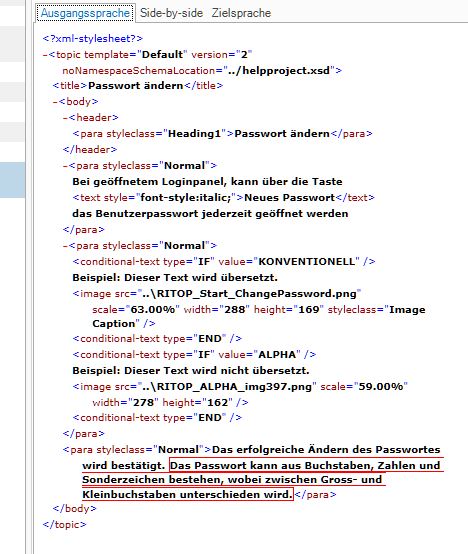Switch to the Ausgangssprache tab
Image resolution: width=468 pixels, height=554 pixels.
(x=85, y=13)
